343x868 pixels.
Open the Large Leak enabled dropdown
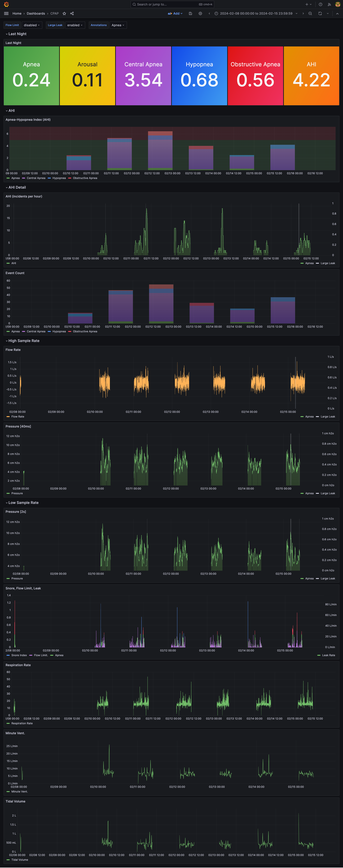tap(75, 25)
